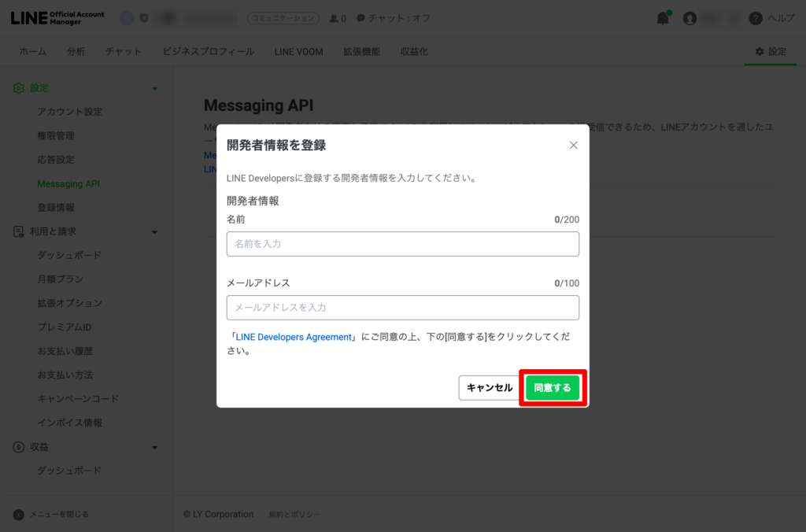Viewport: 806px width, 532px height.
Task: Collapse the sidebar with メニューを閉じる arrow
Action: 19,514
